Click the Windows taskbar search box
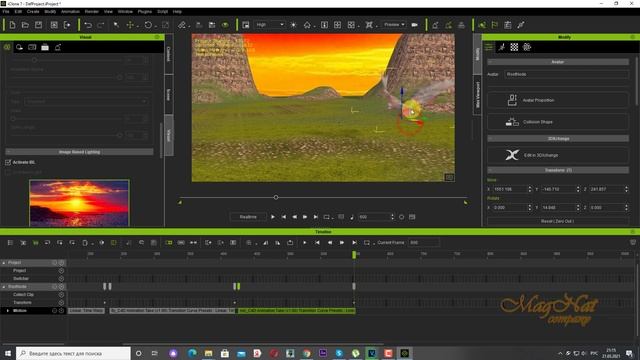Viewport: 640px width, 360px height. click(73, 353)
